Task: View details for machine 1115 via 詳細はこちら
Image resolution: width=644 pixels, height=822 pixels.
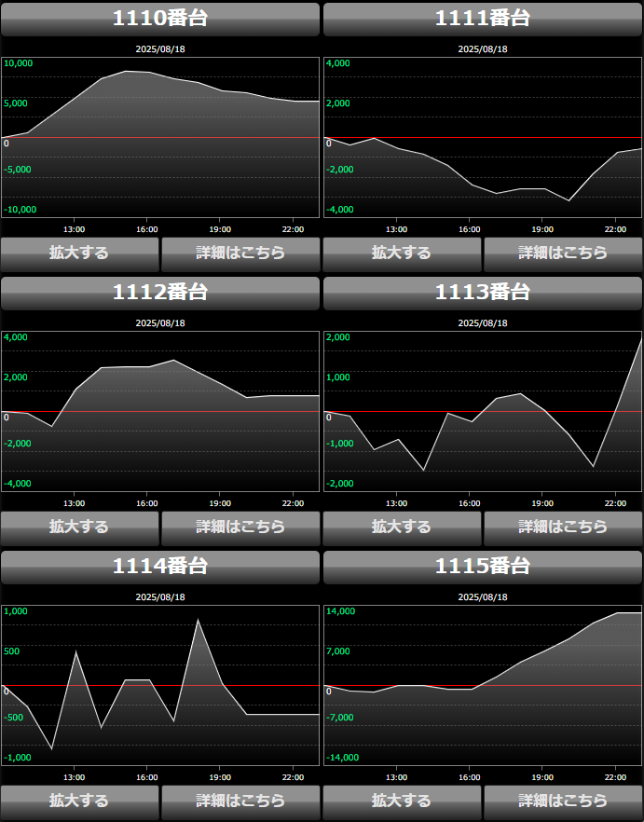Action: [563, 802]
